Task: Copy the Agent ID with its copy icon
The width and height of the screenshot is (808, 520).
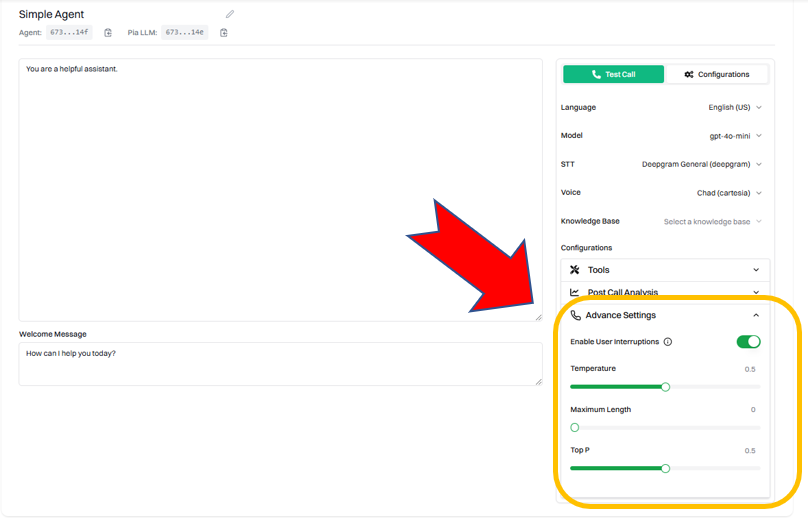Action: pyautogui.click(x=108, y=32)
